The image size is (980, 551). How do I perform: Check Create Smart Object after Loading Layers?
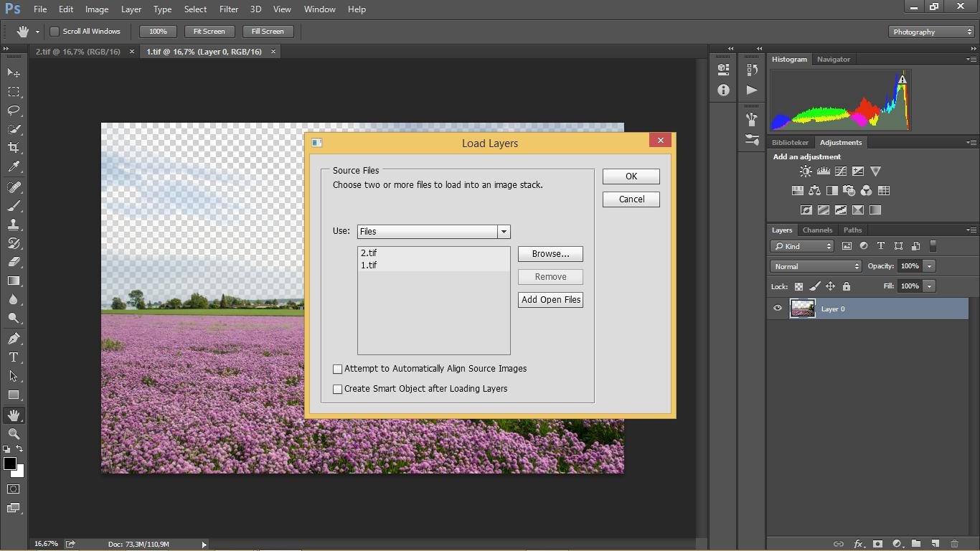(x=338, y=389)
